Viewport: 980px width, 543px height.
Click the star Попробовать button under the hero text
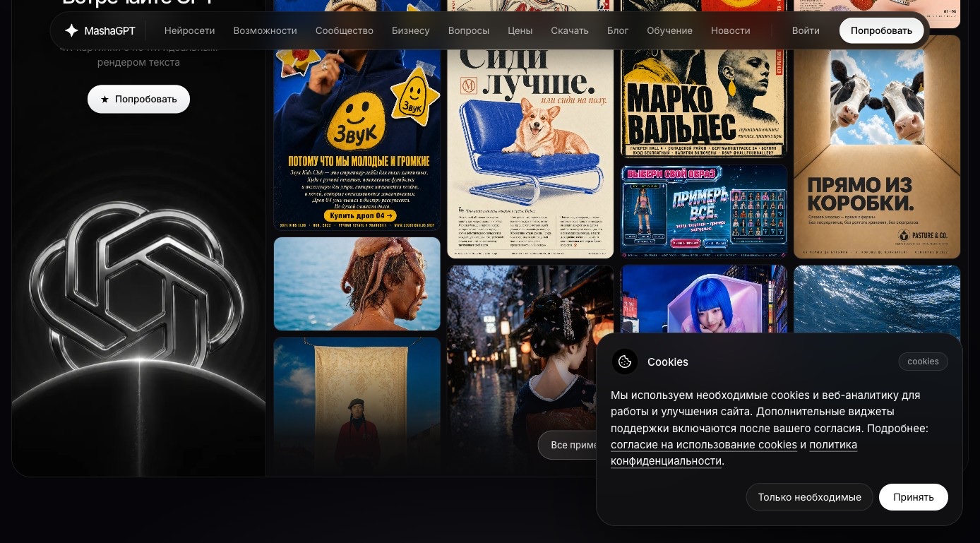(138, 99)
